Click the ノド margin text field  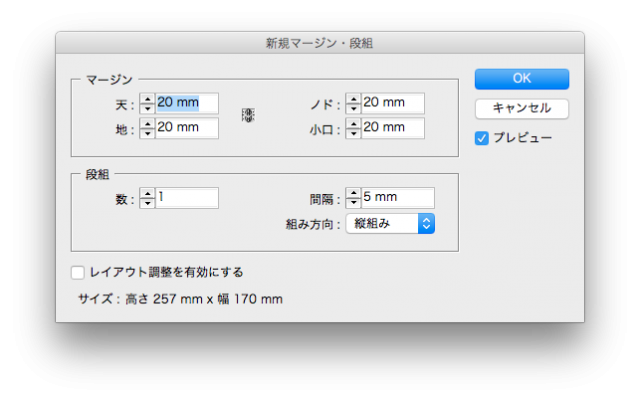pos(392,103)
